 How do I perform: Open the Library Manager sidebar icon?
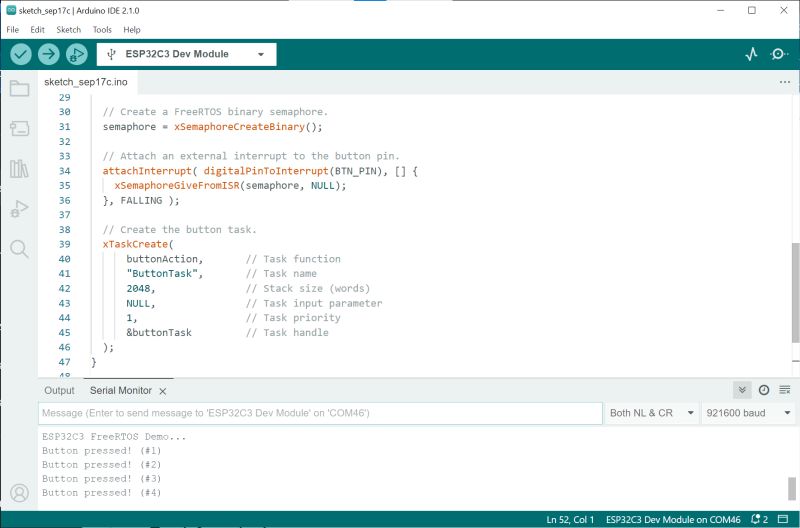pos(19,168)
